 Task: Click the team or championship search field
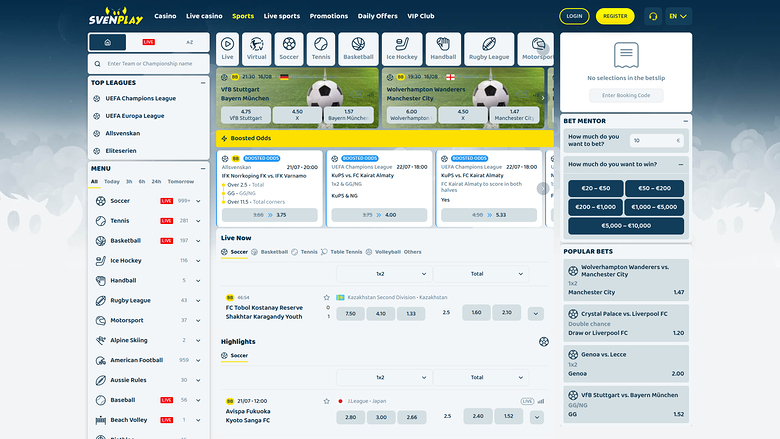coord(149,64)
